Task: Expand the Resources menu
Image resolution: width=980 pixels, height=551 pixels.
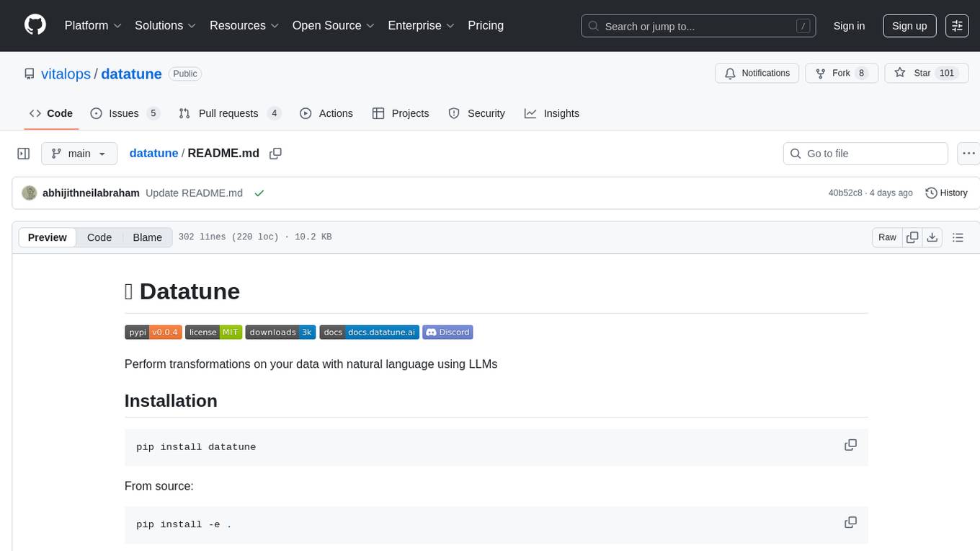Action: point(244,25)
